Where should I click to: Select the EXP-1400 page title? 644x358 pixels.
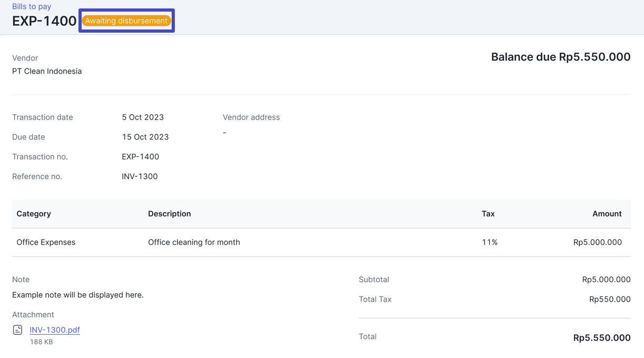44,22
